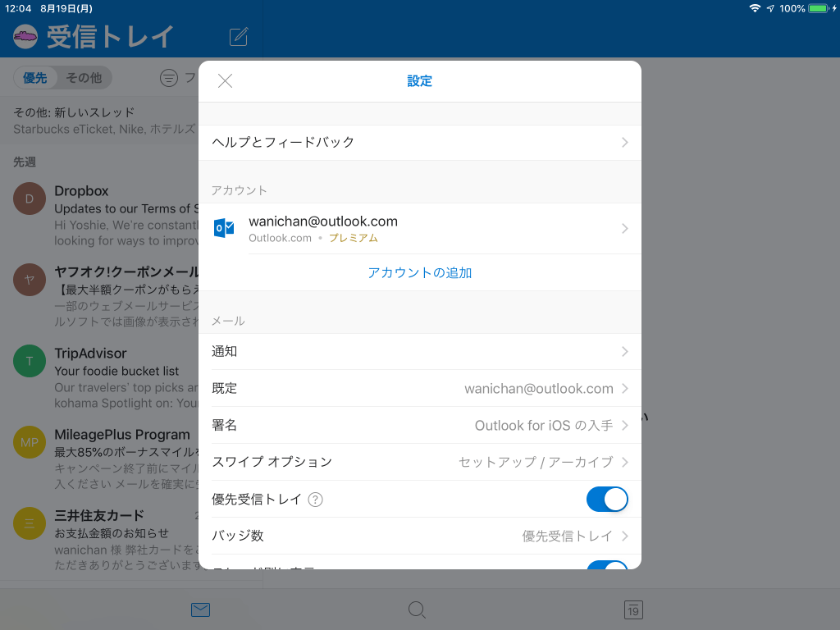Open the MileagePlus Program email
The image size is (840, 630).
(x=99, y=459)
